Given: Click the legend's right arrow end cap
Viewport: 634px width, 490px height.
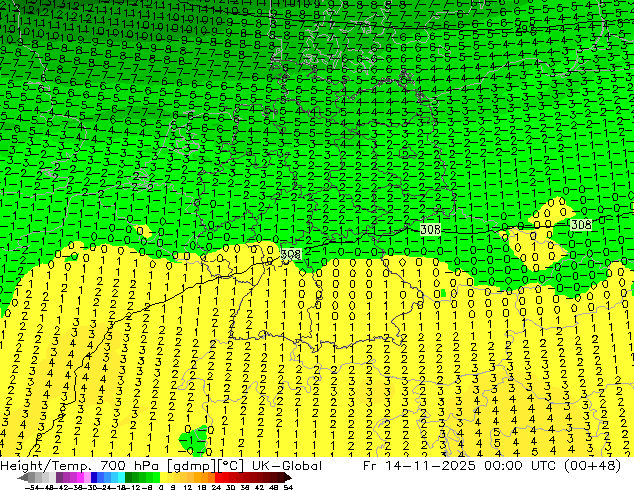Looking at the screenshot, I should (288, 477).
